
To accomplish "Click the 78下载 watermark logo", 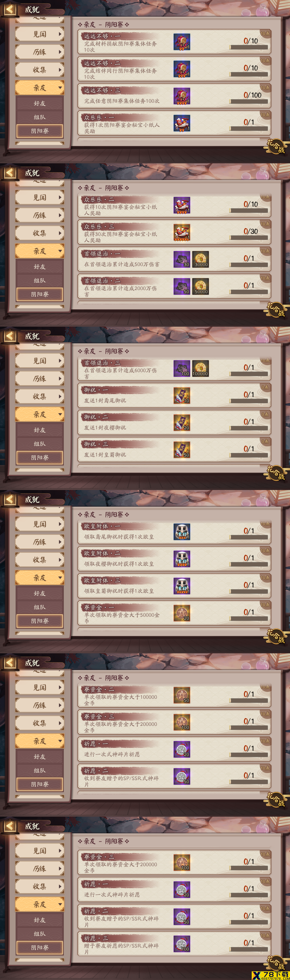I will (x=270, y=975).
